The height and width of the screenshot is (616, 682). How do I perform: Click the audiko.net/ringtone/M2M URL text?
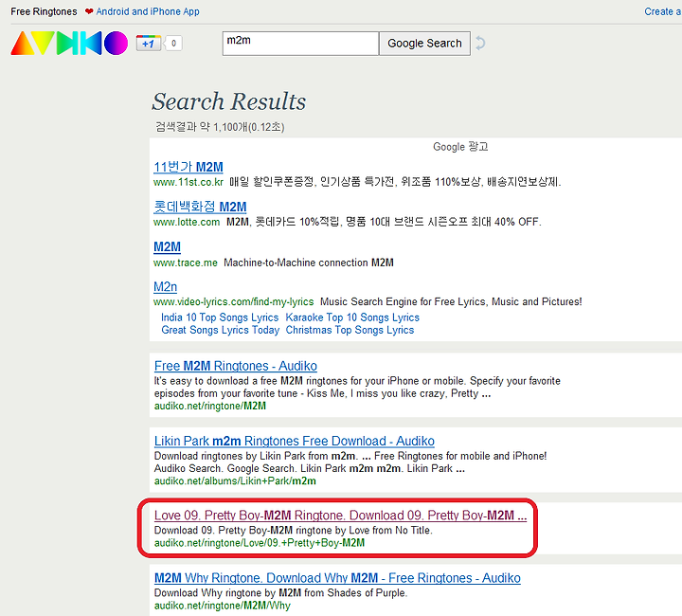[x=210, y=406]
